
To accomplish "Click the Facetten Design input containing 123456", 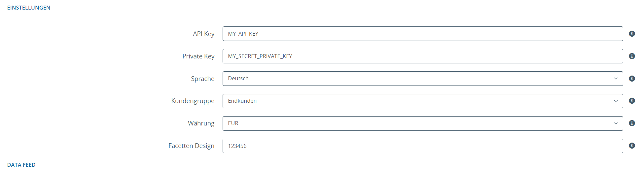I will (x=422, y=146).
